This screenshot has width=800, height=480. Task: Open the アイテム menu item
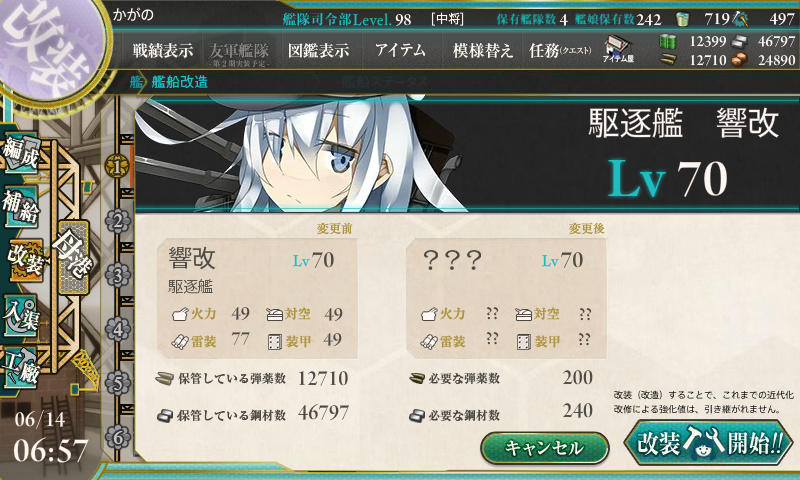[400, 50]
